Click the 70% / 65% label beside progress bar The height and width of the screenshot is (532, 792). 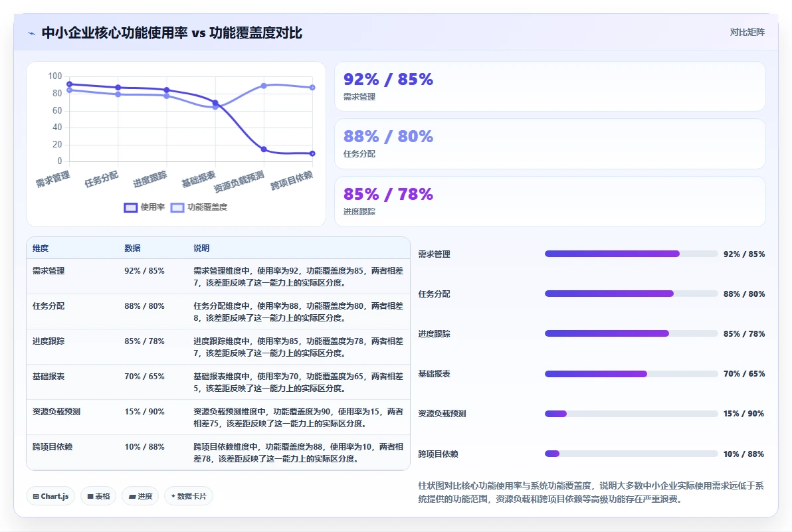click(744, 374)
